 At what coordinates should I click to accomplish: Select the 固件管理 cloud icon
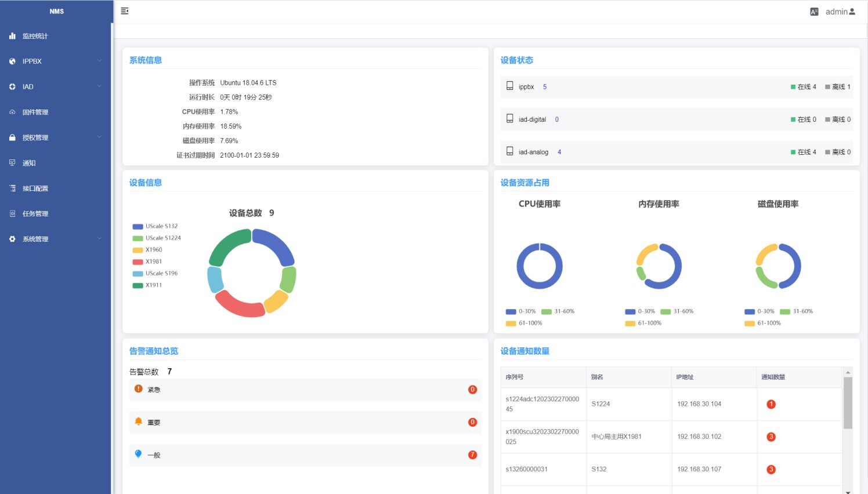click(12, 112)
